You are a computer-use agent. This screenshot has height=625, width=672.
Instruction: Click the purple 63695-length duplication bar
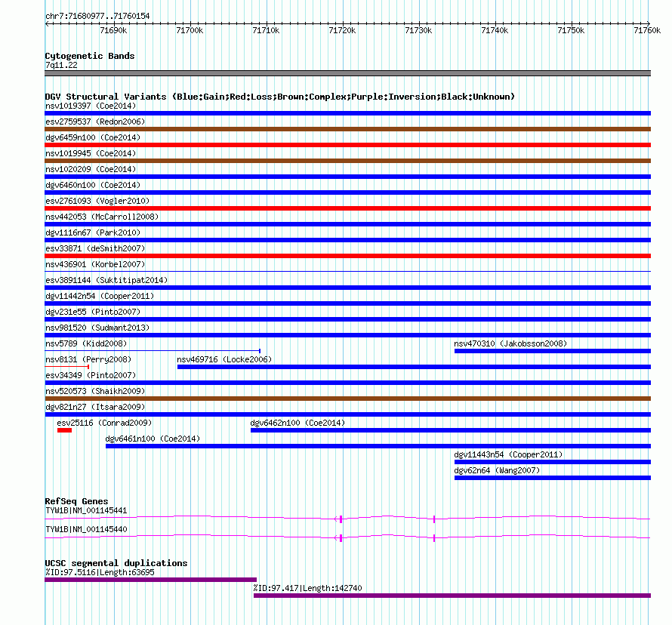(x=150, y=580)
